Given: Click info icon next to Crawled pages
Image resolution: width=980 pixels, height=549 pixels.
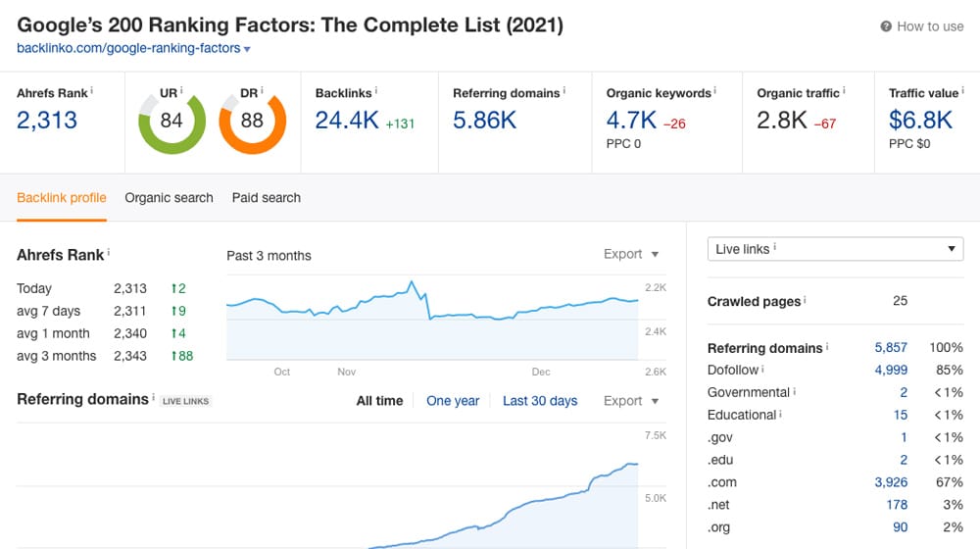Looking at the screenshot, I should (x=806, y=301).
